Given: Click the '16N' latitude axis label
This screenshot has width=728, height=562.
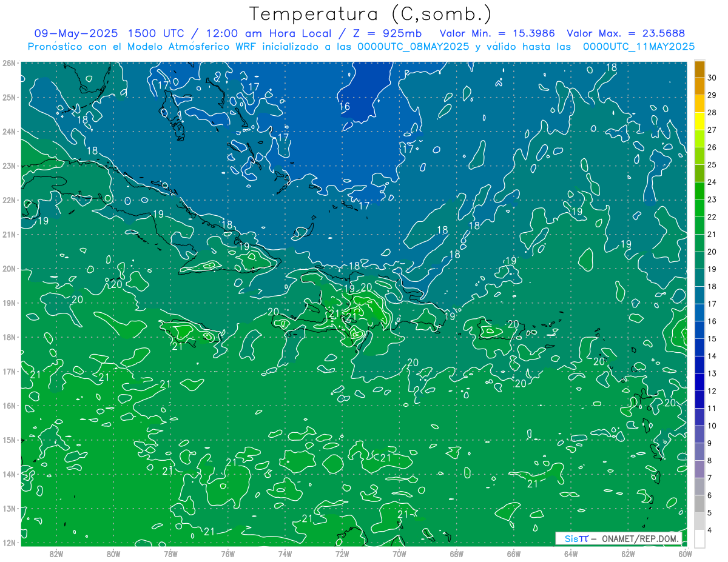Looking at the screenshot, I should 9,406.
